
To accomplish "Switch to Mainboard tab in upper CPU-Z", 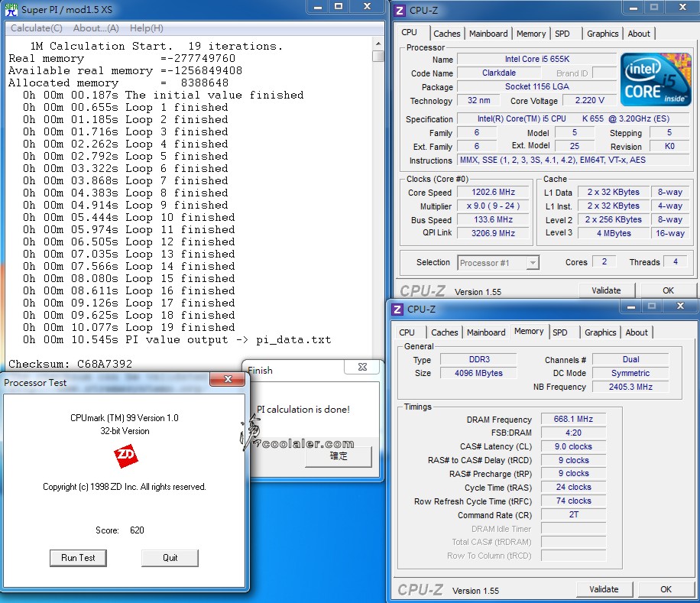I will click(x=488, y=34).
